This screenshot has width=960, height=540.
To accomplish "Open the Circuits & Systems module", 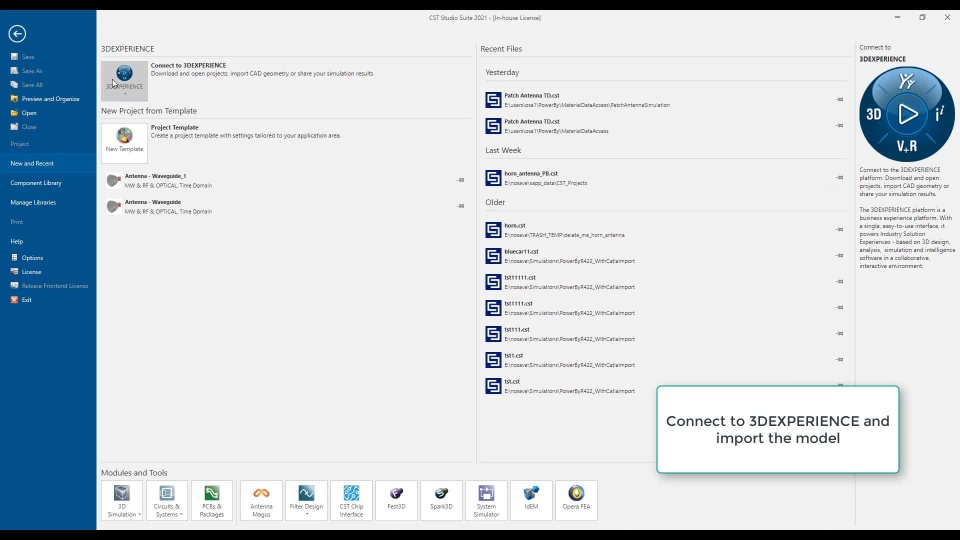I will tap(167, 500).
